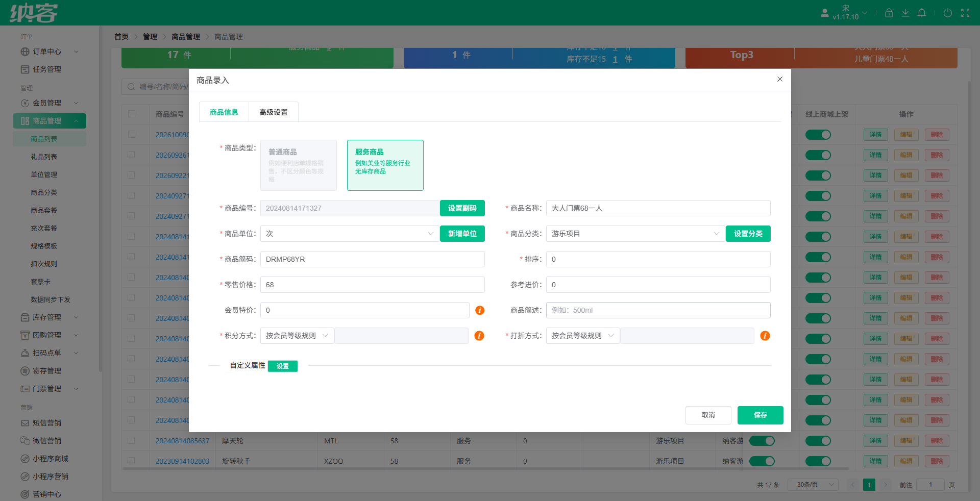The width and height of the screenshot is (980, 501).
Task: Open 商品分类 in the sidebar menu
Action: tap(44, 192)
